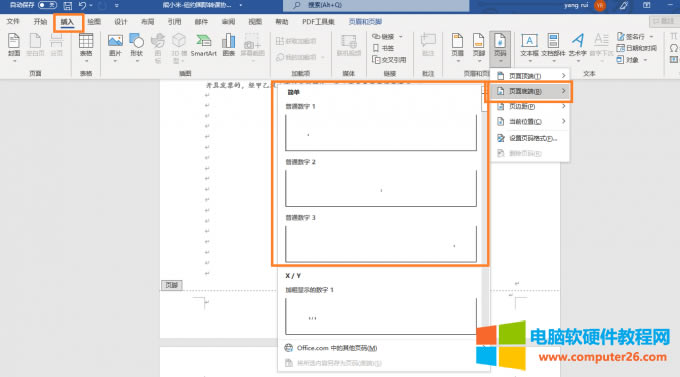The height and width of the screenshot is (377, 680).
Task: Insert a SmartArt graphic
Action: click(203, 46)
